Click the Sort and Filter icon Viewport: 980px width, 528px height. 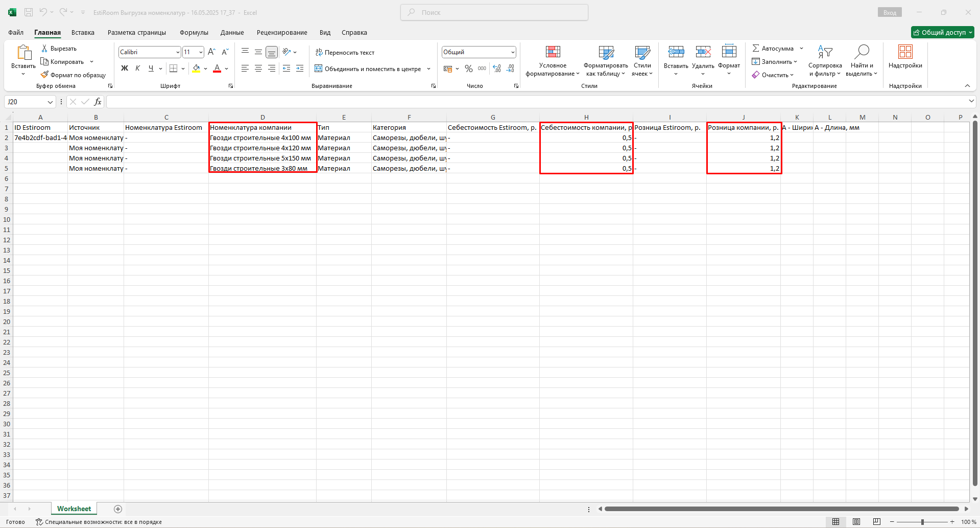tap(825, 52)
